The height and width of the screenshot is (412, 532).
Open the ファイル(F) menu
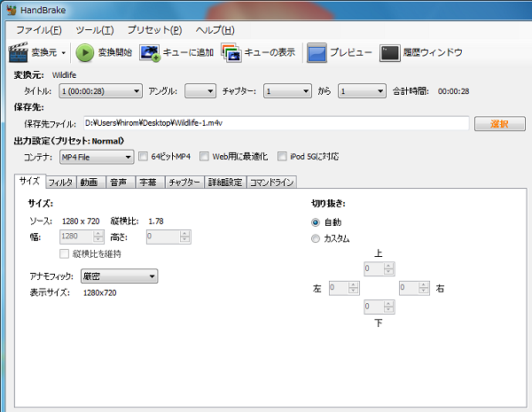click(39, 30)
